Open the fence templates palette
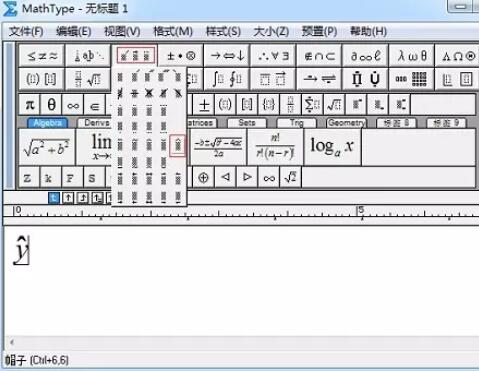The image size is (479, 371). [x=42, y=79]
